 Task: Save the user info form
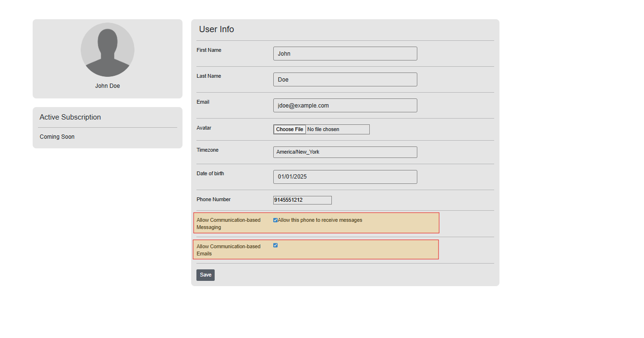click(x=206, y=275)
